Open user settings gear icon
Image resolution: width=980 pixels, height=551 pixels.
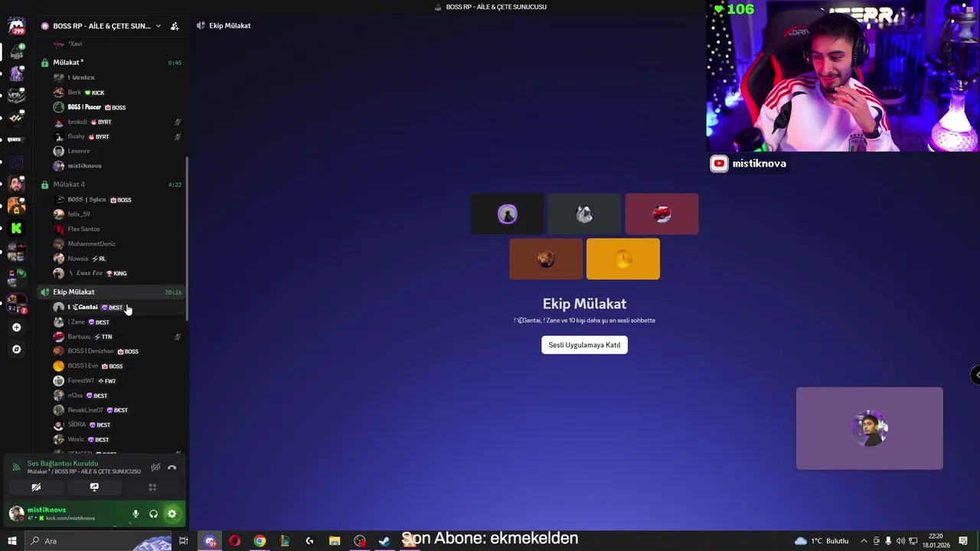[171, 514]
